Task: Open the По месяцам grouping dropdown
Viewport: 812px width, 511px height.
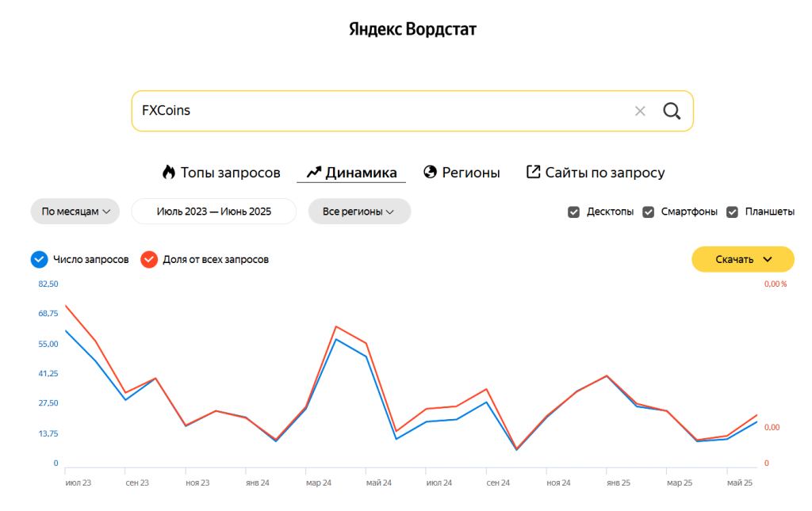Action: [75, 212]
